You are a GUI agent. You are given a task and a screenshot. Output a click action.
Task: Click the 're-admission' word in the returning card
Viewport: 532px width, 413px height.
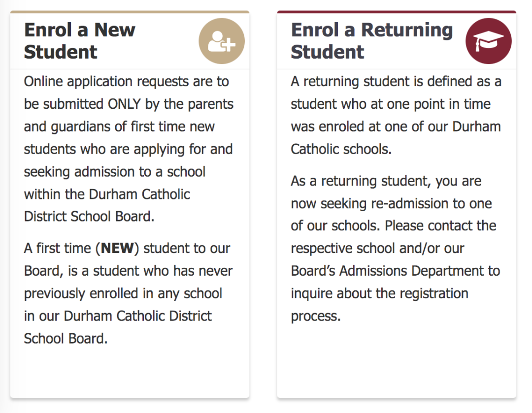tap(410, 203)
